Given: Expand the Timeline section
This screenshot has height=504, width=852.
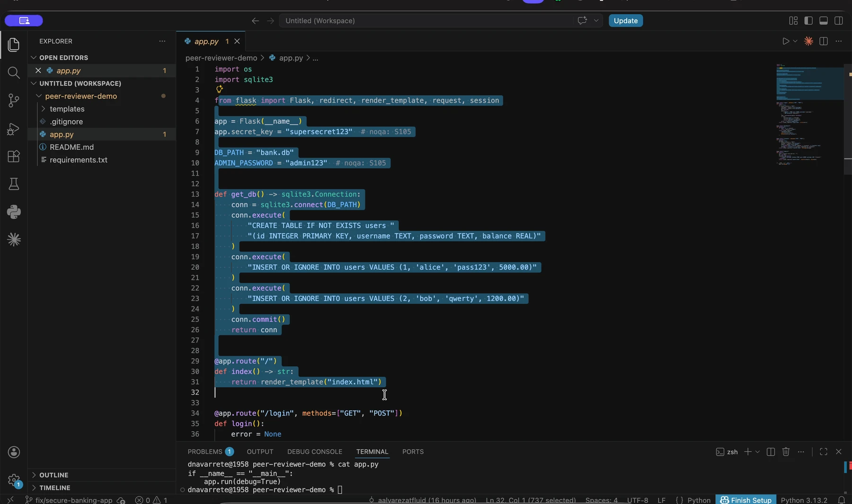Looking at the screenshot, I should [34, 487].
